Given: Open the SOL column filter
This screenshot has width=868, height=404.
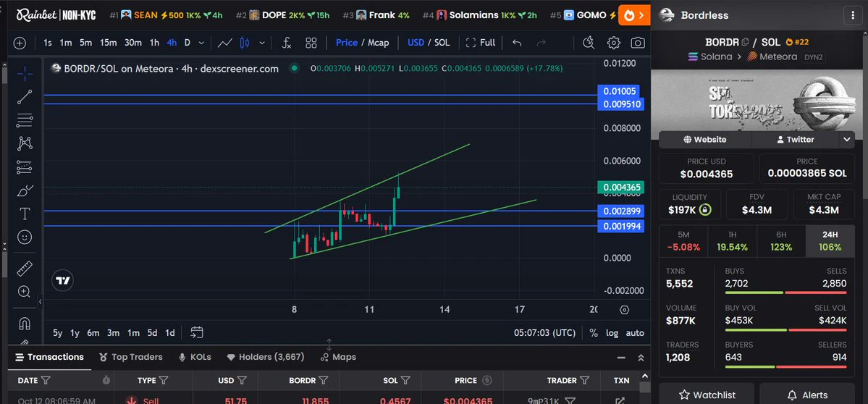Looking at the screenshot, I should click(405, 380).
